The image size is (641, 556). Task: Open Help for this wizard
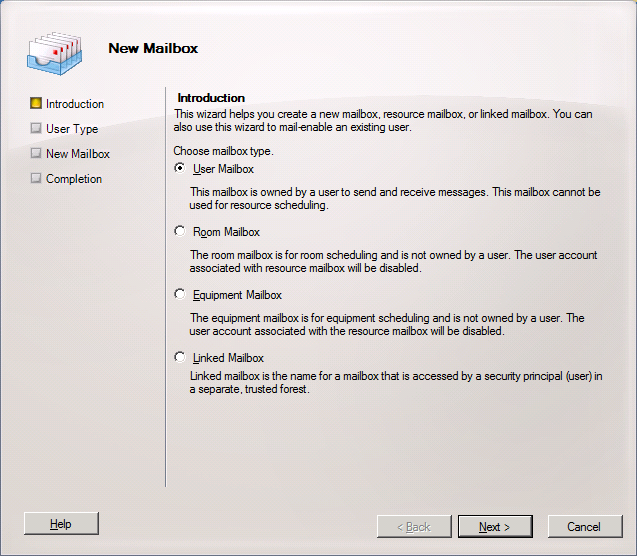click(61, 524)
